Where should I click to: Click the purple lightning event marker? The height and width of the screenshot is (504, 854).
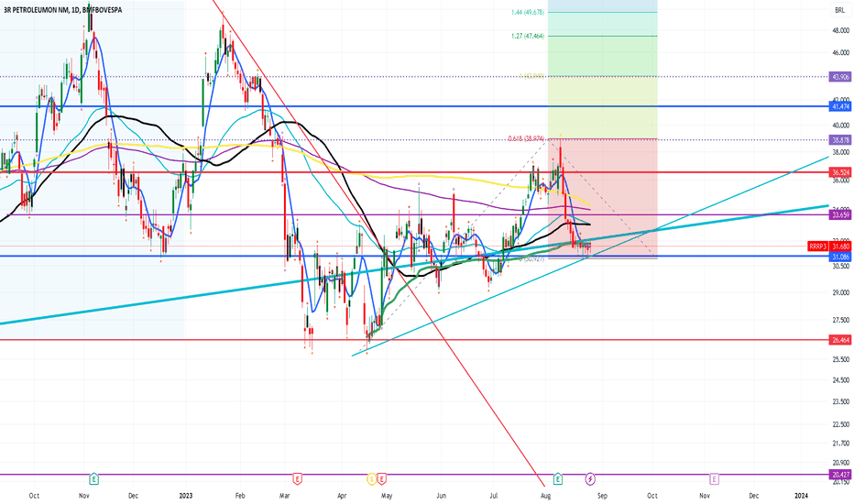pyautogui.click(x=590, y=479)
